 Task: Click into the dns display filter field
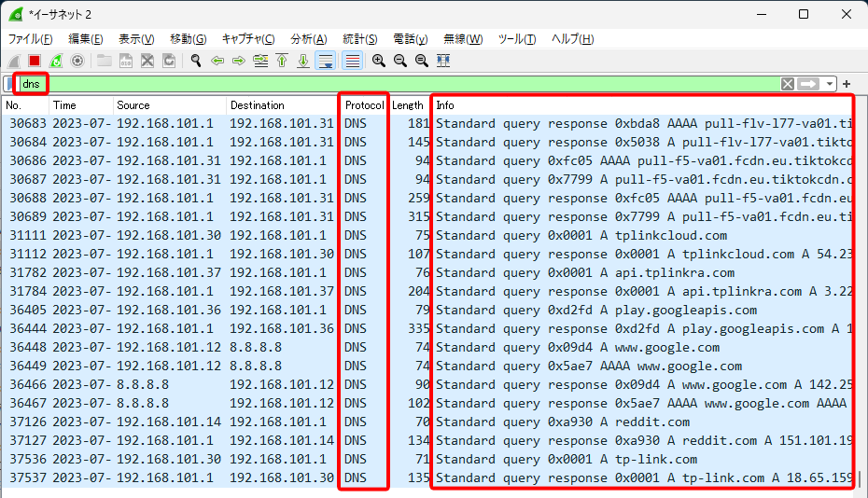[x=399, y=84]
